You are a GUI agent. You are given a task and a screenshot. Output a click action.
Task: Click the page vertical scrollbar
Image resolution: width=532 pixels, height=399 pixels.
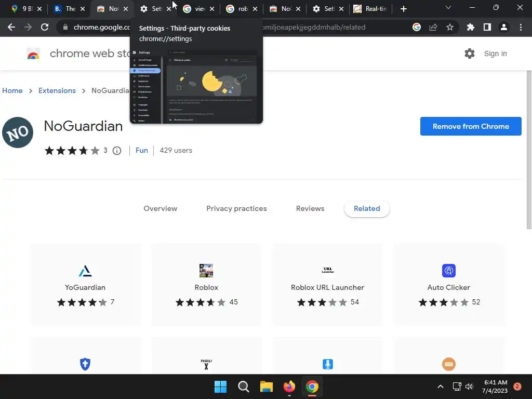[x=529, y=149]
